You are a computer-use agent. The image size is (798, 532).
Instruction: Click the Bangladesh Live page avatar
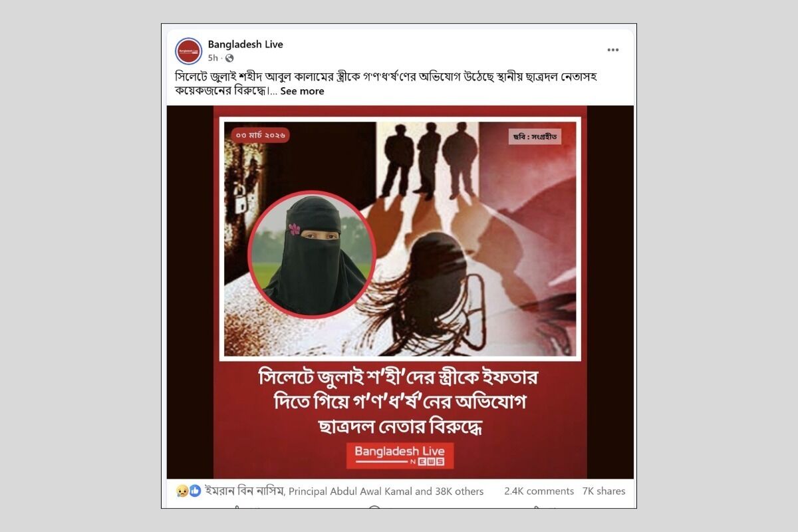(x=189, y=51)
